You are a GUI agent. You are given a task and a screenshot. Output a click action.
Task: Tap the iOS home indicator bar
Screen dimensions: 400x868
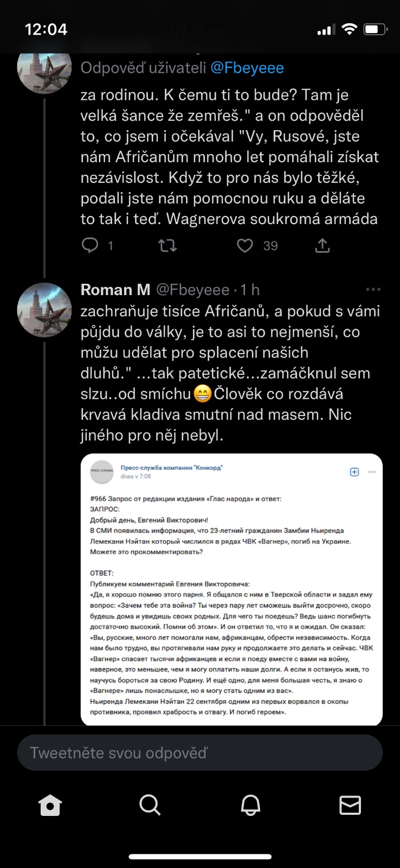[x=200, y=857]
